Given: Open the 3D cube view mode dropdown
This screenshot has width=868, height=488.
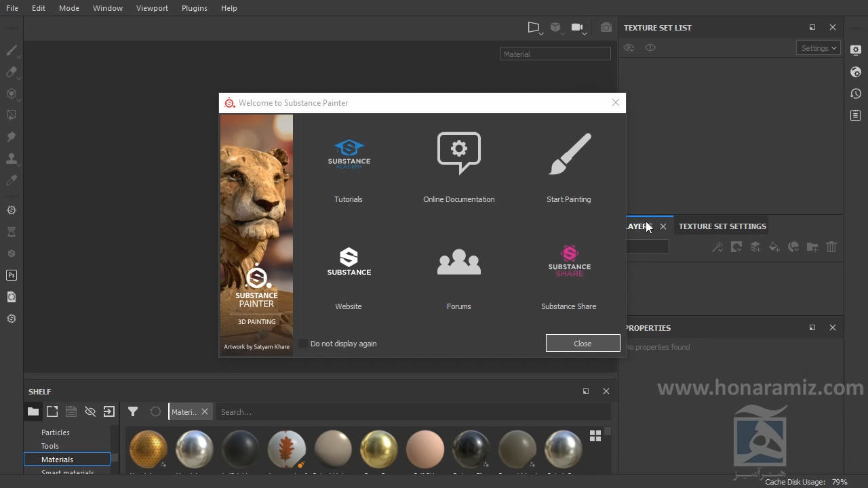Looking at the screenshot, I should 556,28.
